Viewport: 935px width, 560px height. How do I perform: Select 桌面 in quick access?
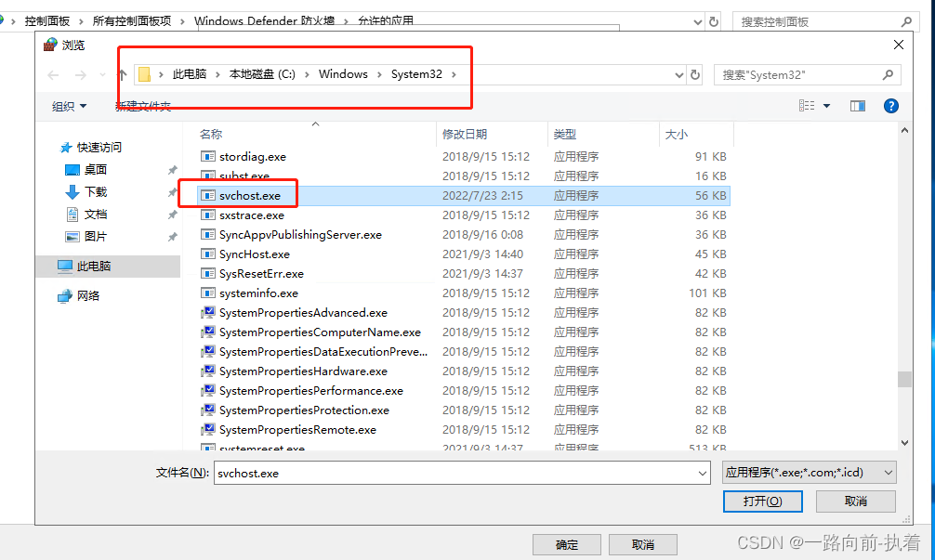pos(96,170)
